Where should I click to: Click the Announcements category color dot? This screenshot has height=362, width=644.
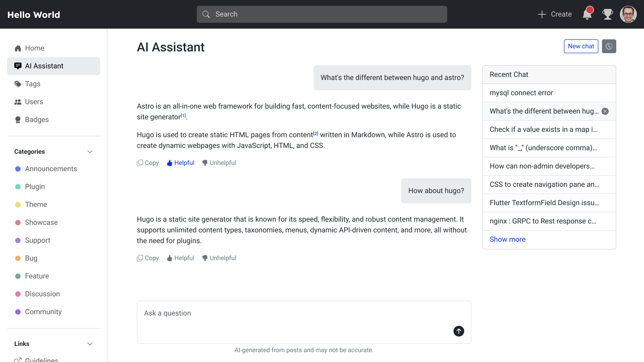click(17, 168)
